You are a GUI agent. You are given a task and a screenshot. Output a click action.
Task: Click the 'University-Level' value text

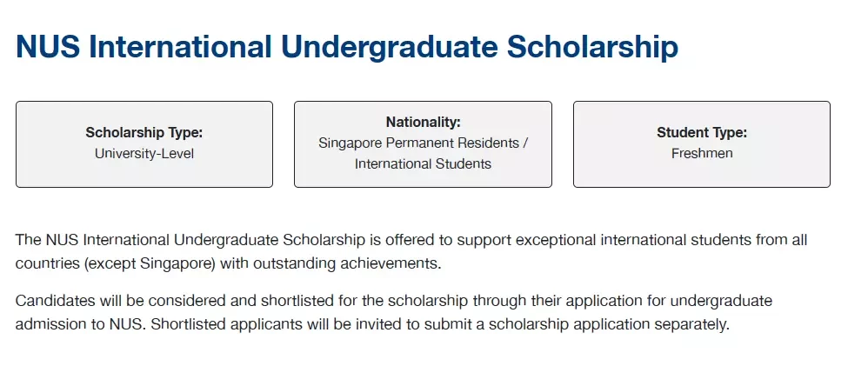coord(144,153)
